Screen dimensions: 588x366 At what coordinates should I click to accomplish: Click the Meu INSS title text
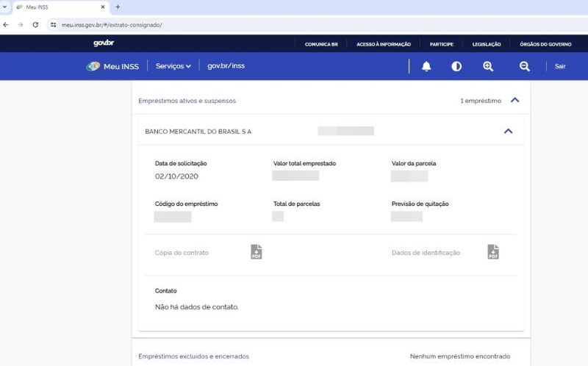(121, 66)
